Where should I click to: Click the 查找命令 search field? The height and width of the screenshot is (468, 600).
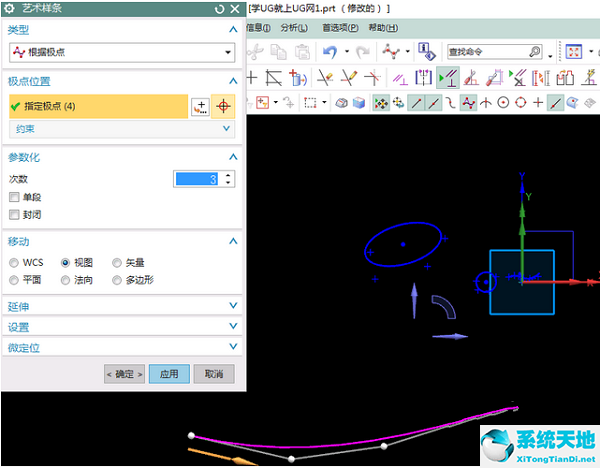495,52
